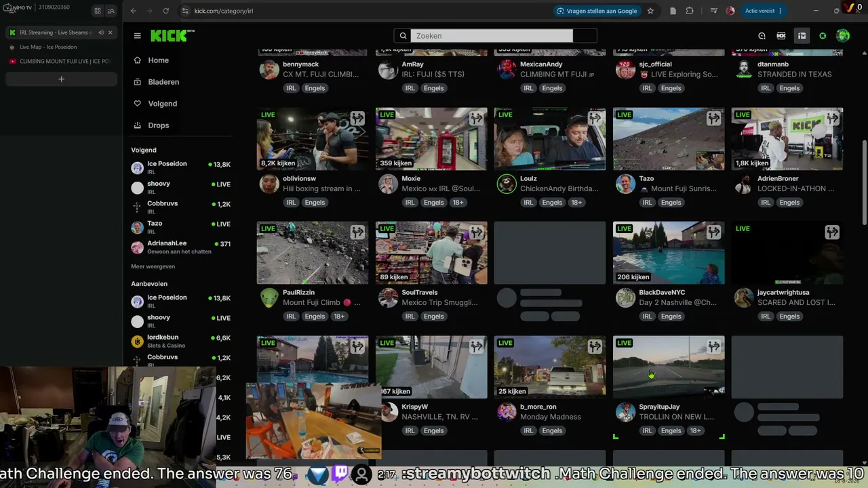The image size is (868, 488).
Task: Close the IRL Streaming tab
Action: (110, 33)
